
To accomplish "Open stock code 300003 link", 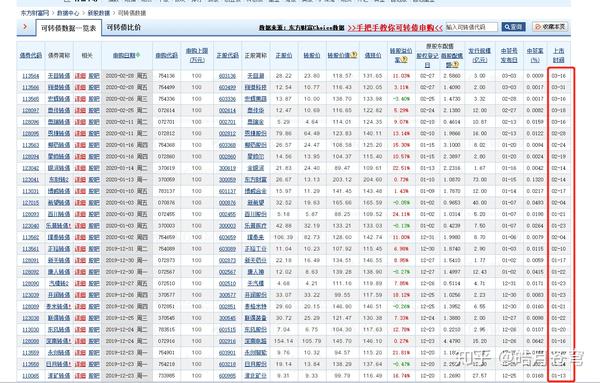I will point(227,226).
